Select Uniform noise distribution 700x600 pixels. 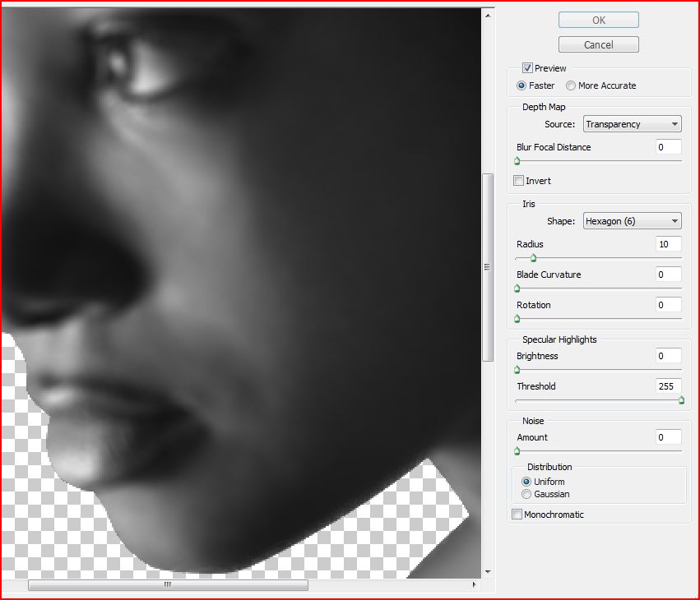[526, 482]
